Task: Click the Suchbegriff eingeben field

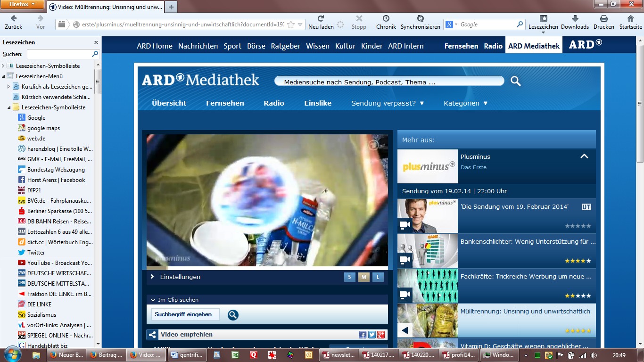Action: click(185, 314)
